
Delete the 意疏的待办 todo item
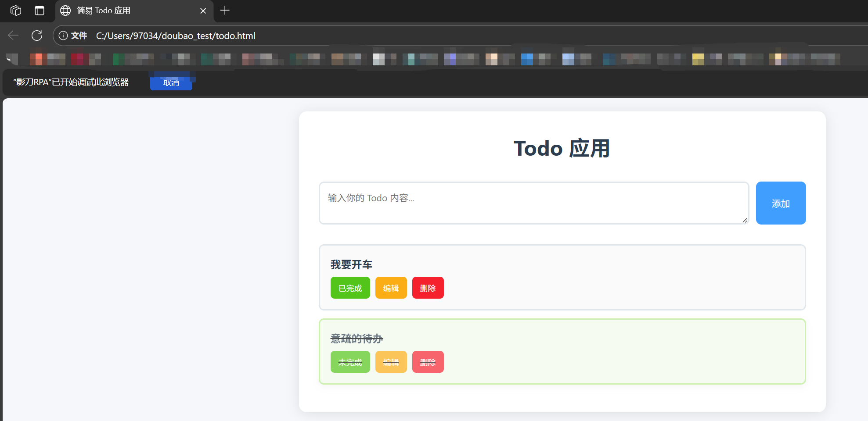coord(428,362)
